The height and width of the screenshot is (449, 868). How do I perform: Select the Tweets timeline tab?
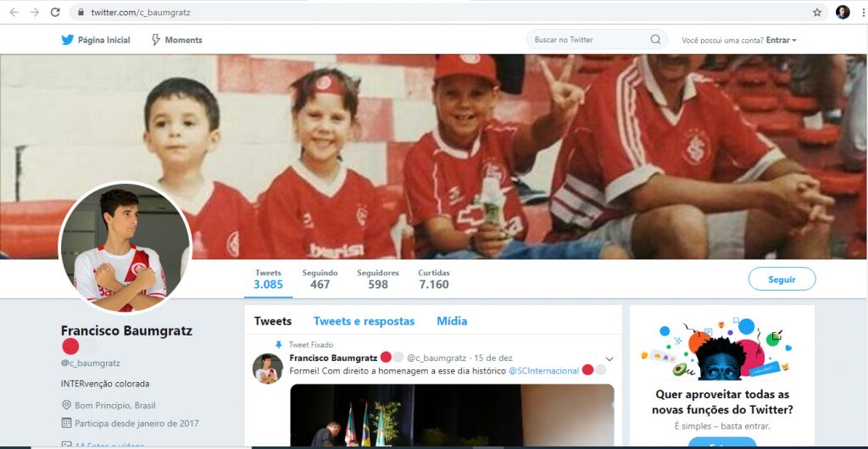pyautogui.click(x=273, y=321)
